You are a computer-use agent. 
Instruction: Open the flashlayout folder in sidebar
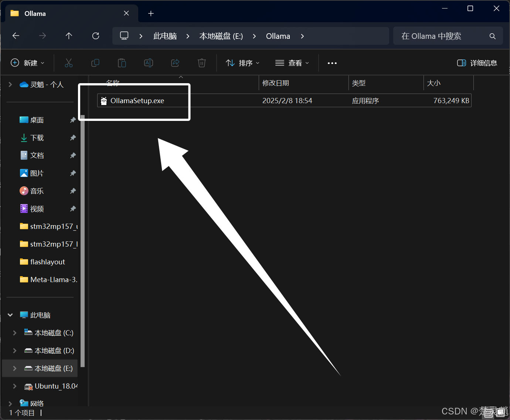click(47, 262)
